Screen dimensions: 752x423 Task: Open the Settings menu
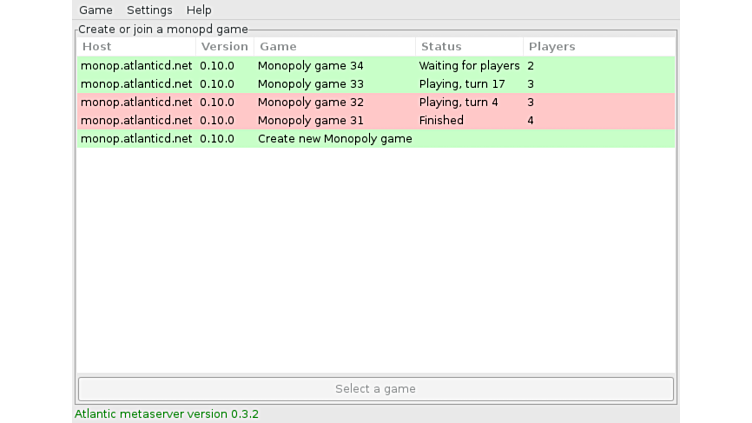click(150, 10)
